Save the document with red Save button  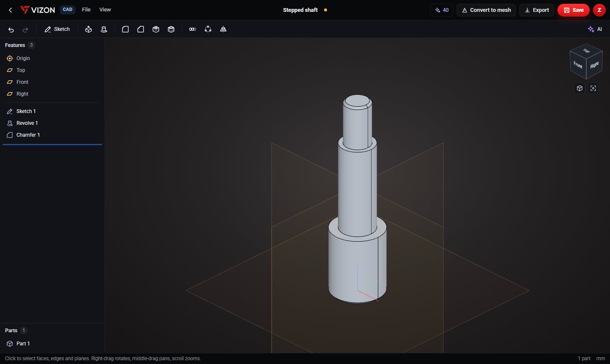pyautogui.click(x=574, y=10)
